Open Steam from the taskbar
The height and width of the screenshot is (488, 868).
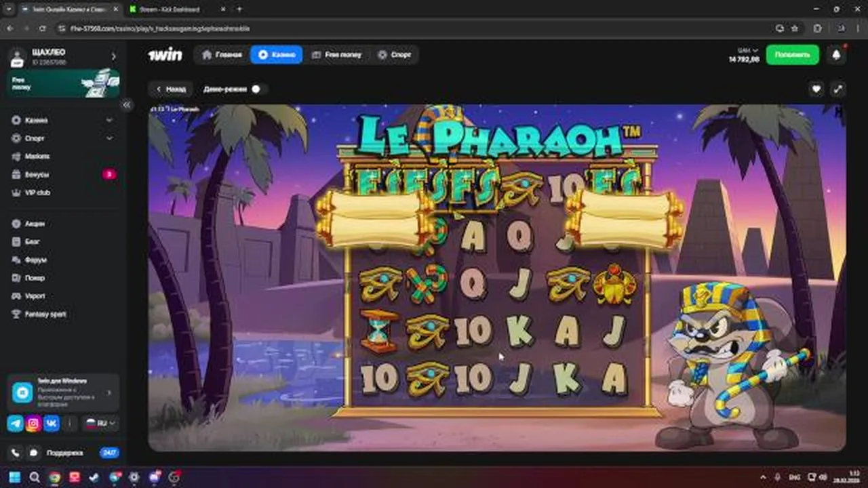click(x=94, y=477)
